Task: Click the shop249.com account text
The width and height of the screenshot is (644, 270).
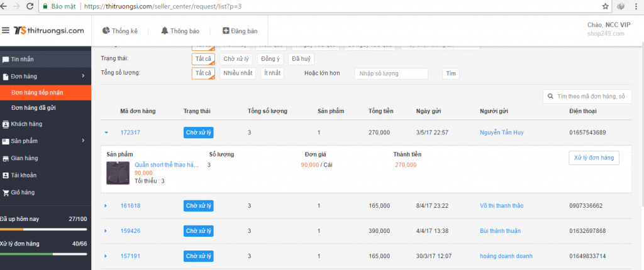Action: pyautogui.click(x=606, y=34)
